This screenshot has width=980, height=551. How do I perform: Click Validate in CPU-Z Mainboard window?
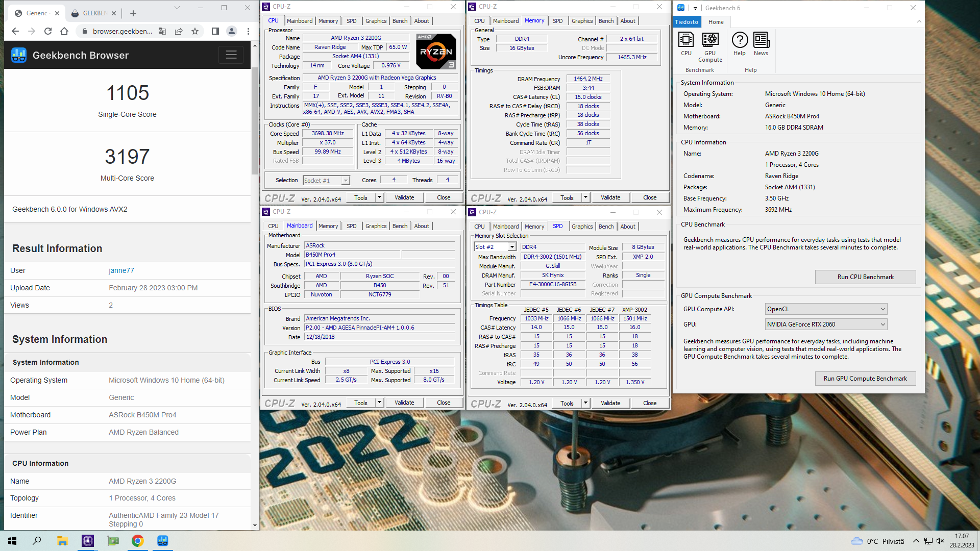tap(404, 403)
